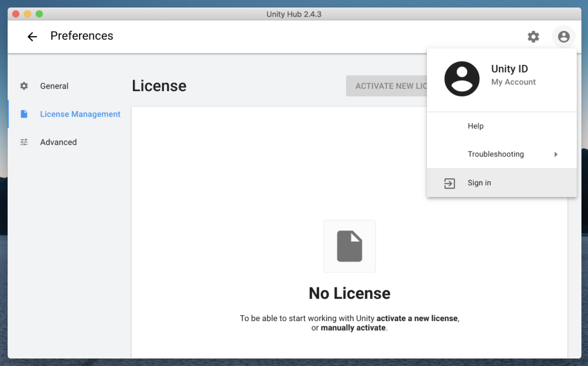
Task: Click the 'No License' heading
Action: (x=349, y=293)
